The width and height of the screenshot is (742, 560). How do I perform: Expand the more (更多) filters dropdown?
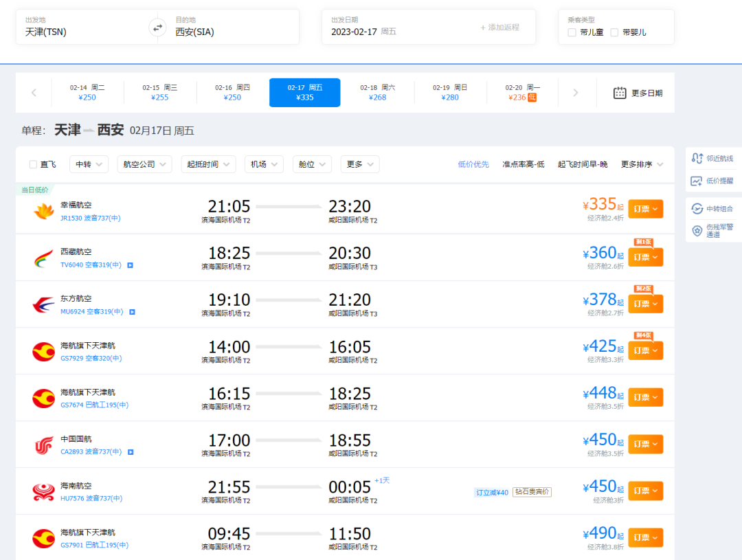pos(359,164)
